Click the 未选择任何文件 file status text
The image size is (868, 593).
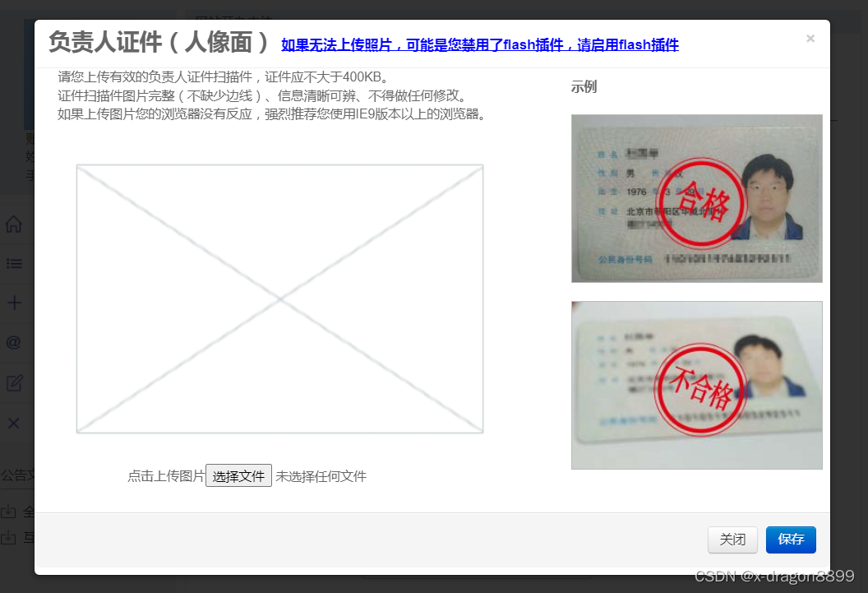pyautogui.click(x=321, y=476)
